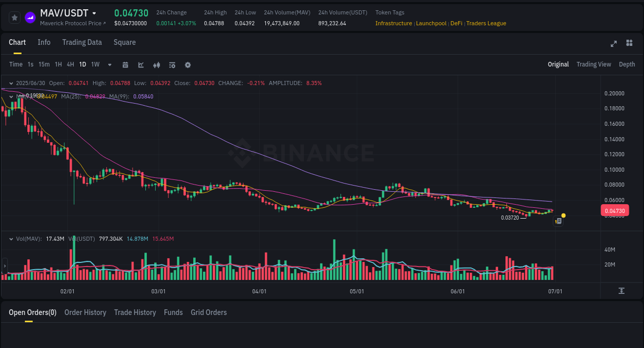Open more timeframe options dropdown

[x=109, y=64]
